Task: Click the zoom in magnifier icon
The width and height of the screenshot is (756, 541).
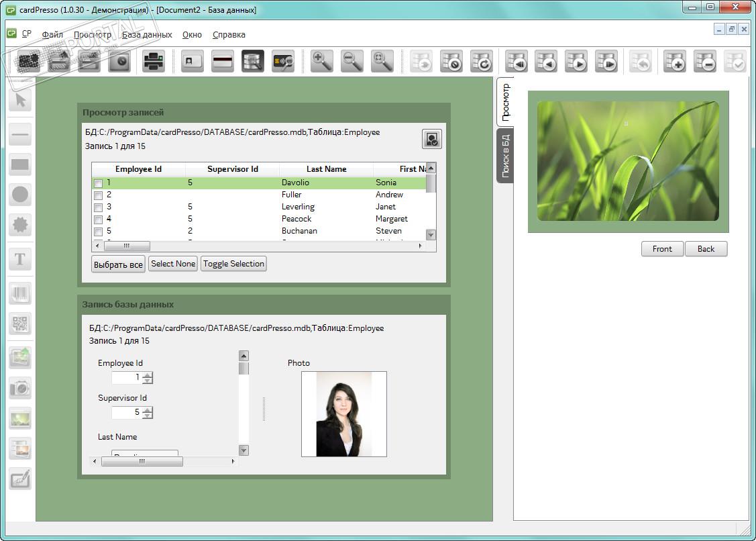Action: pyautogui.click(x=321, y=61)
